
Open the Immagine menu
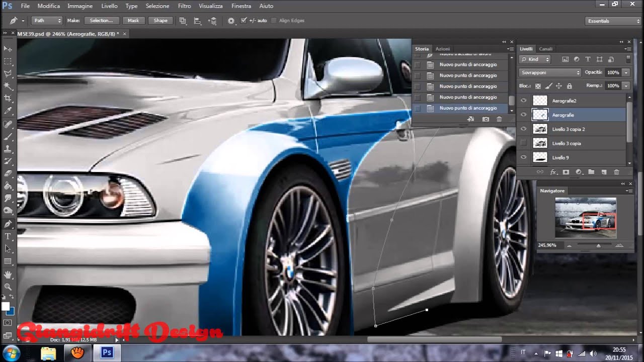[x=80, y=6]
